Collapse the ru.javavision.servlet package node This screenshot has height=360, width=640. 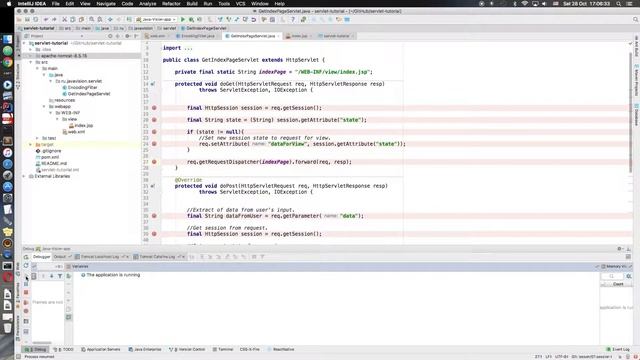tap(51, 81)
